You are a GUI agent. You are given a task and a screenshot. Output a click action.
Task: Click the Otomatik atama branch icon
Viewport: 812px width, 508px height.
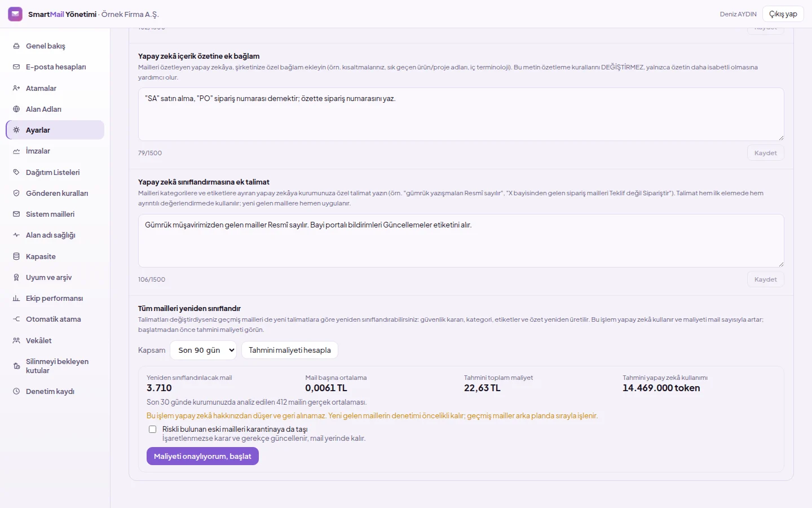(x=16, y=319)
